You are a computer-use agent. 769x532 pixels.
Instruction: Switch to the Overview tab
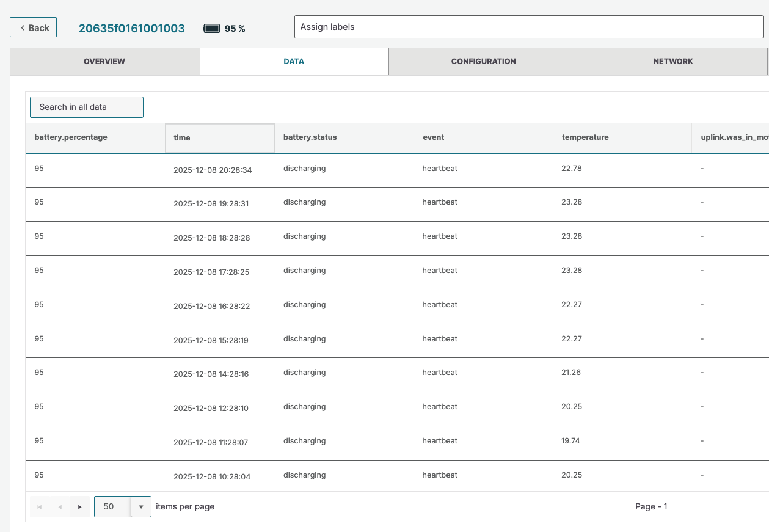pos(104,62)
